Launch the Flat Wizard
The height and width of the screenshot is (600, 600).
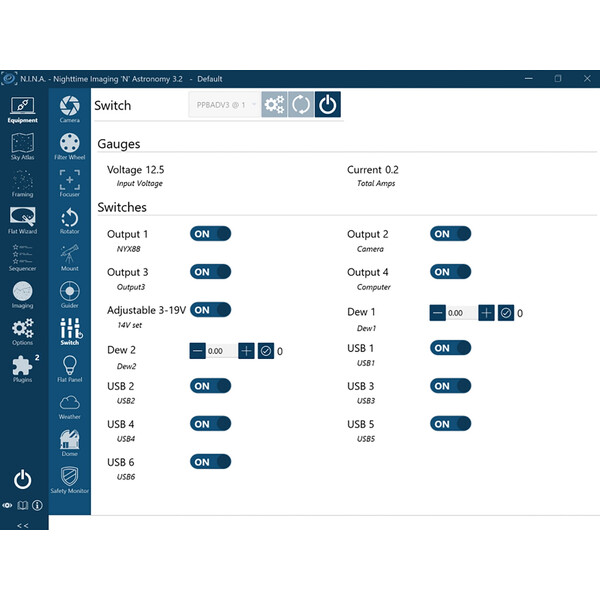tap(23, 221)
